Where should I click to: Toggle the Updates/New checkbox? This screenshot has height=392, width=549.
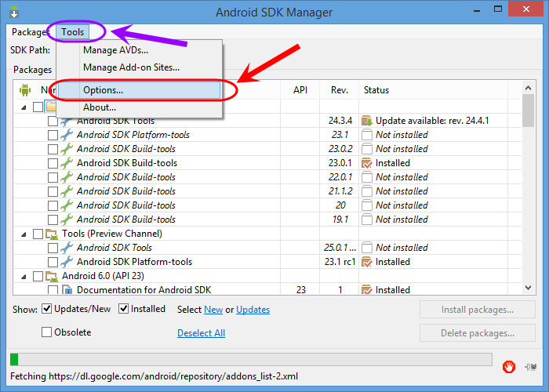pos(46,309)
